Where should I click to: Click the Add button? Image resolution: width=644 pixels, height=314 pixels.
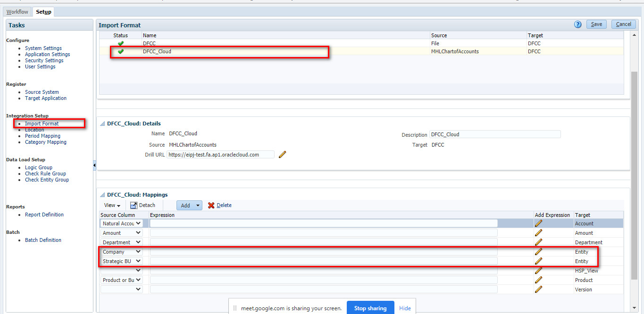pos(185,205)
